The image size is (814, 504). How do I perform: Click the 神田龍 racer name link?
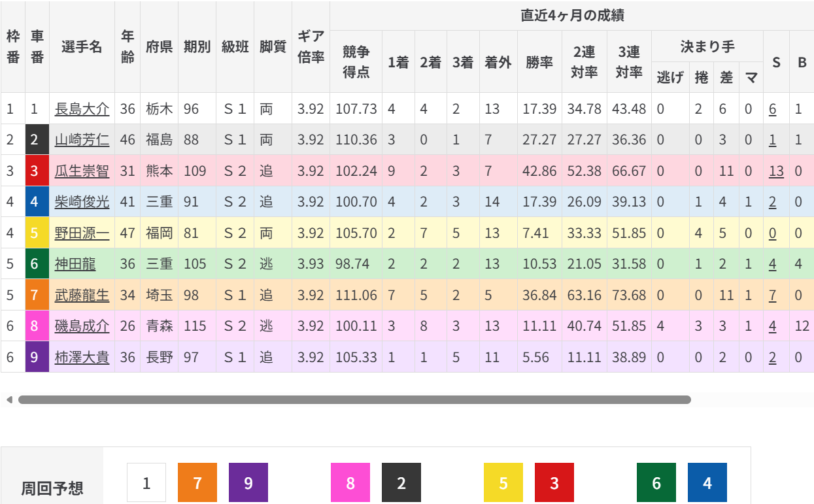point(75,264)
